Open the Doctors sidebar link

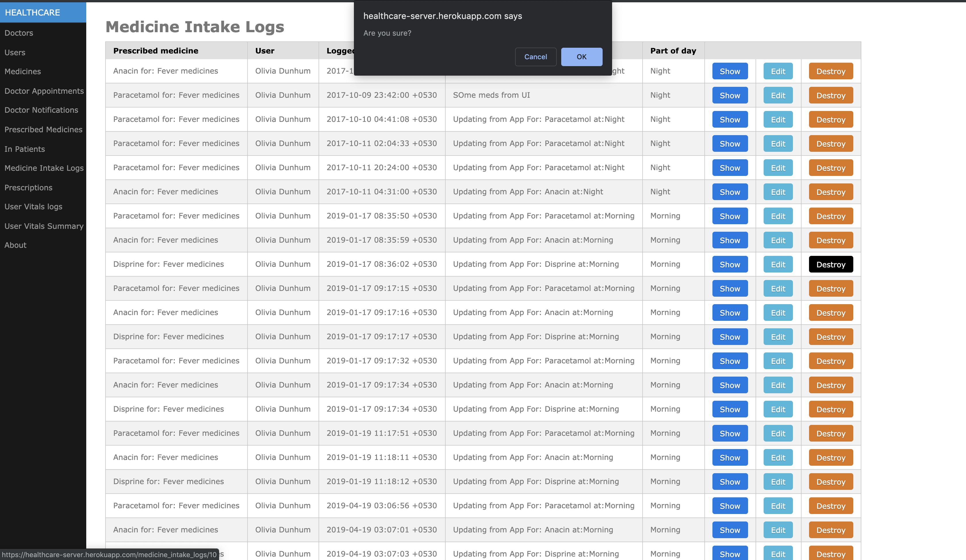coord(19,33)
